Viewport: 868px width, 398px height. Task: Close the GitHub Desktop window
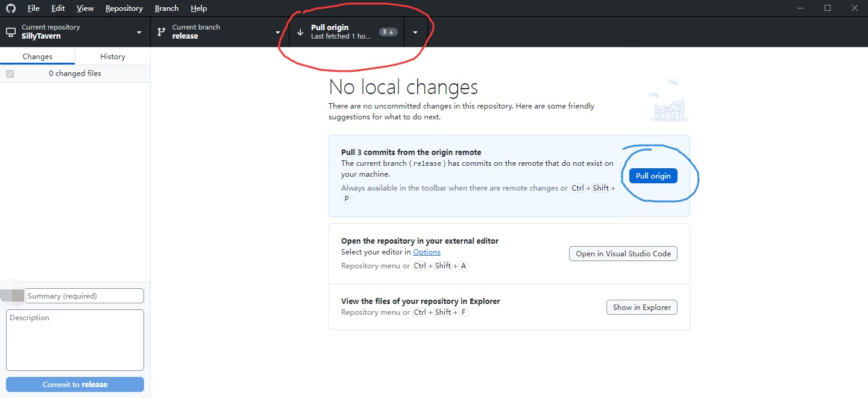click(x=855, y=8)
